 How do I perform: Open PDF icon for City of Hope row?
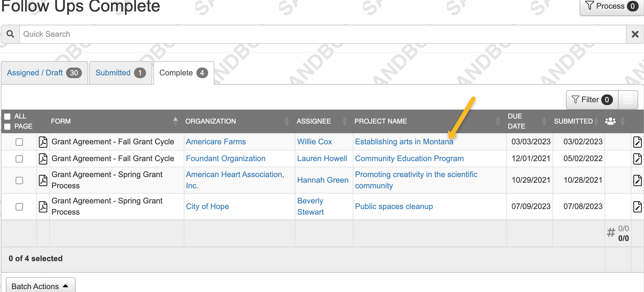(x=43, y=207)
